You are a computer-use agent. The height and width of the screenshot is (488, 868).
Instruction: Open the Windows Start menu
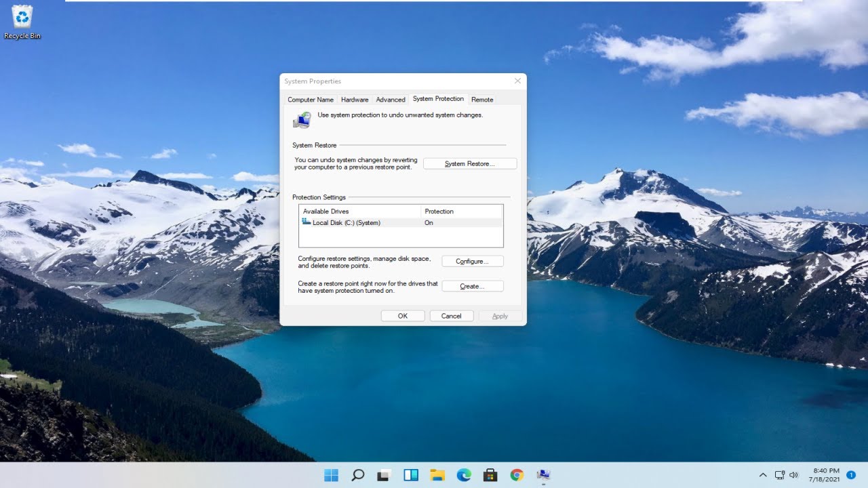click(332, 475)
